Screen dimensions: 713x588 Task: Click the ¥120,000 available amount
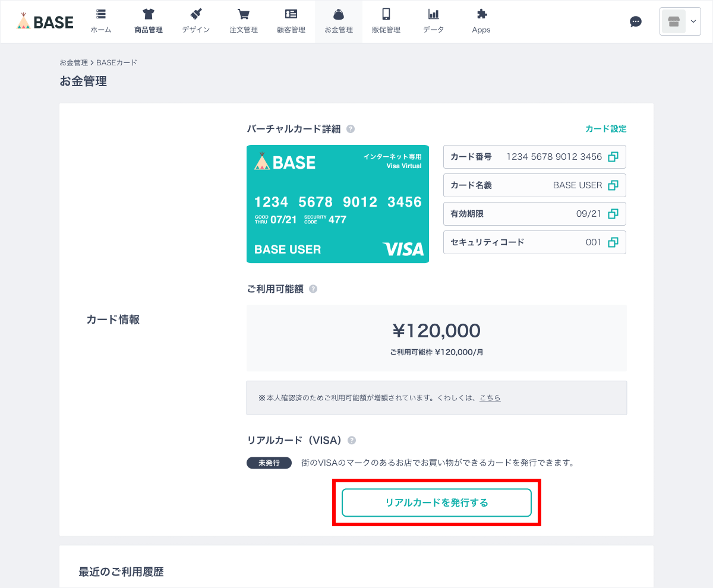coord(437,331)
